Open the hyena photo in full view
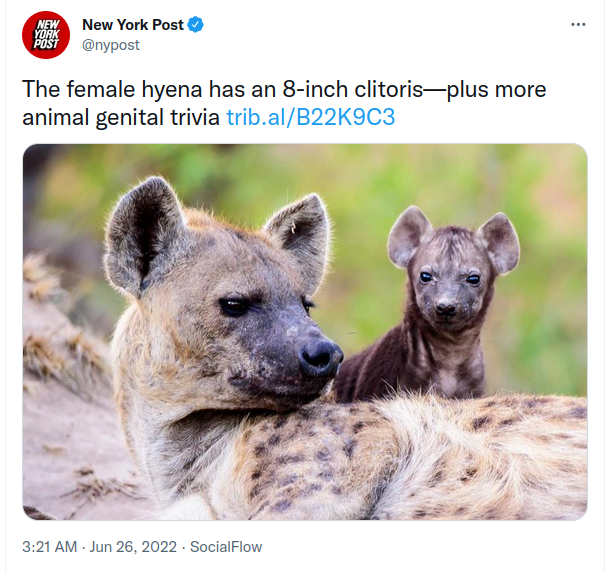The width and height of the screenshot is (607, 573). (305, 332)
